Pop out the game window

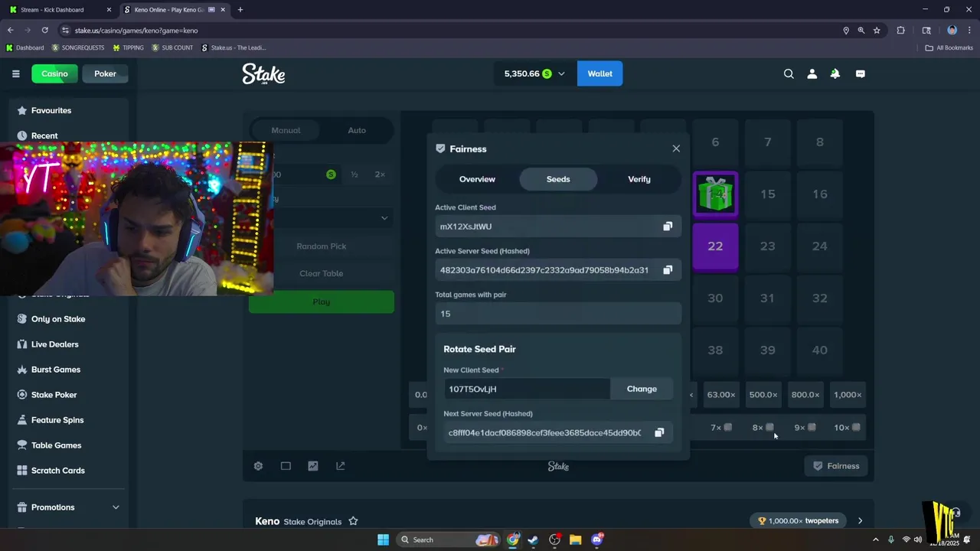[x=341, y=466]
